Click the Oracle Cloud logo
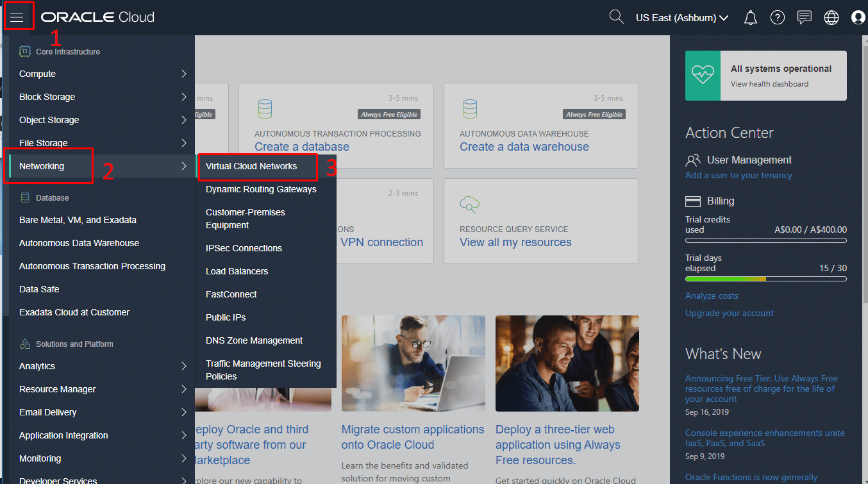868x484 pixels. point(98,17)
